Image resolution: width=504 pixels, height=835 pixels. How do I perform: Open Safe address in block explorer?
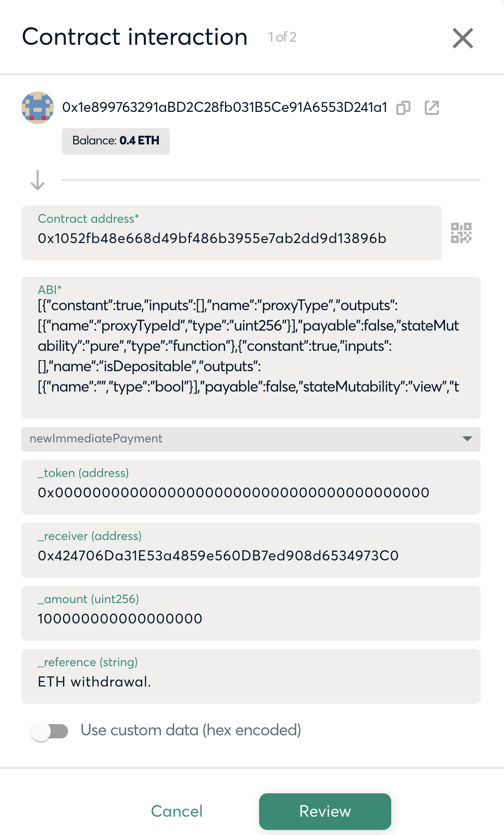pos(432,108)
